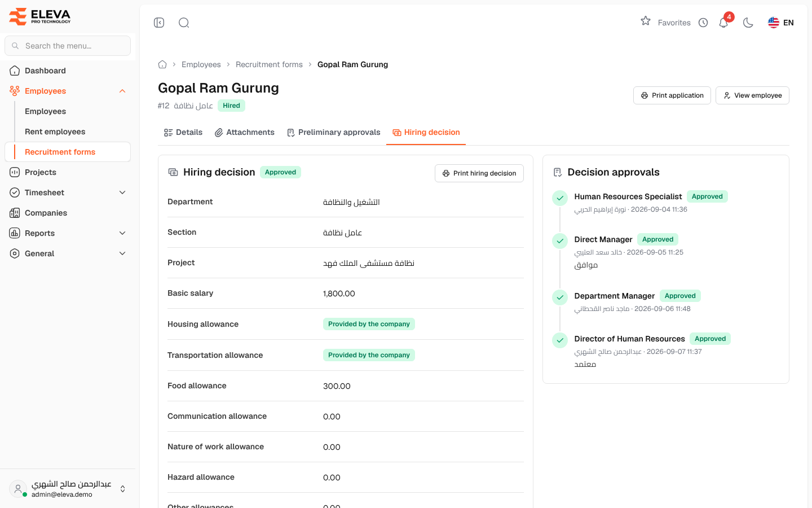
Task: Click the Direct Manager check icon
Action: tap(560, 241)
